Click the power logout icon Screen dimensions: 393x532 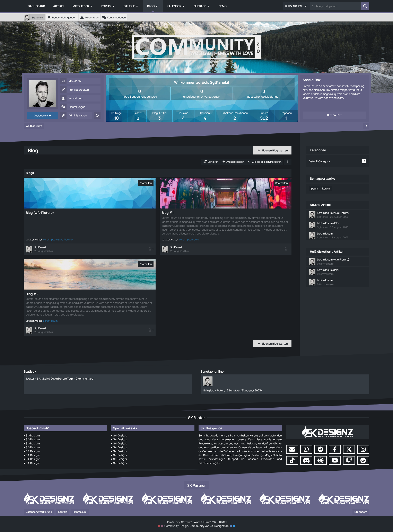[x=97, y=115]
